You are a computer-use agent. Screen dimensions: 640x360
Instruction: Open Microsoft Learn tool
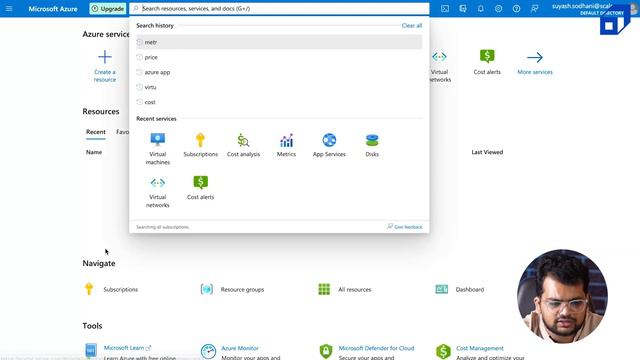pos(124,348)
